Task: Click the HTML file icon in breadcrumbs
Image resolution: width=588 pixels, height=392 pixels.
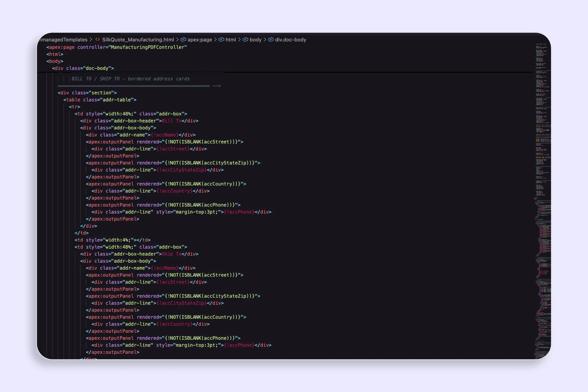Action: click(98, 39)
